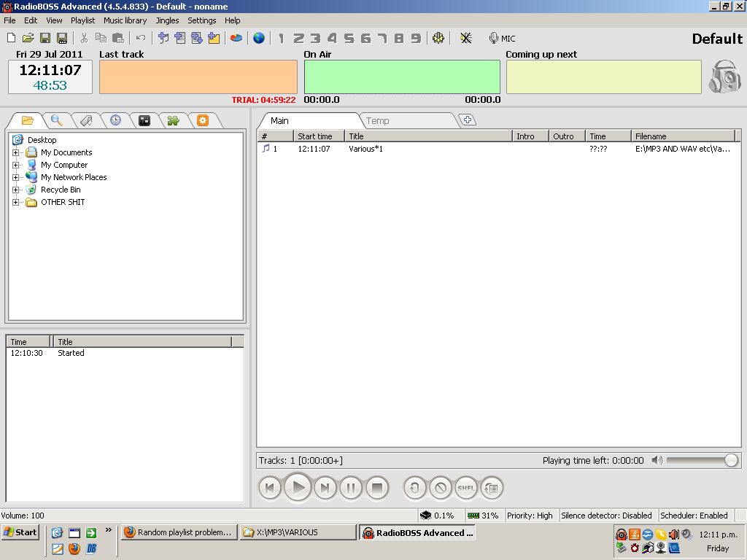747x560 pixels.
Task: Skip to the previous track
Action: (x=270, y=488)
